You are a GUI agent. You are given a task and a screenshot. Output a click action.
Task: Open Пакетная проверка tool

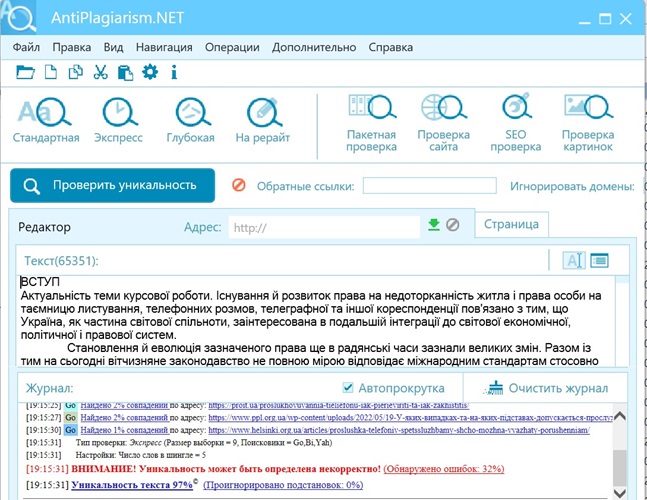click(x=371, y=123)
